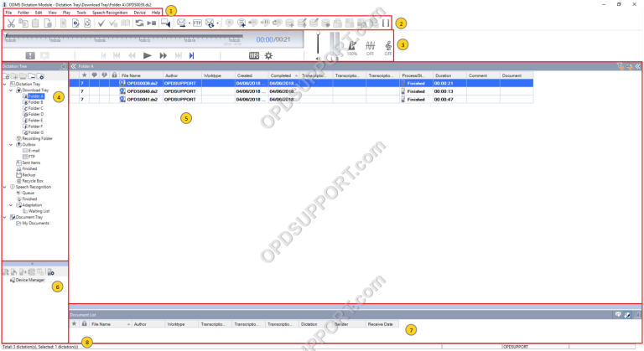
Task: Click the Comment column header
Action: pos(483,75)
